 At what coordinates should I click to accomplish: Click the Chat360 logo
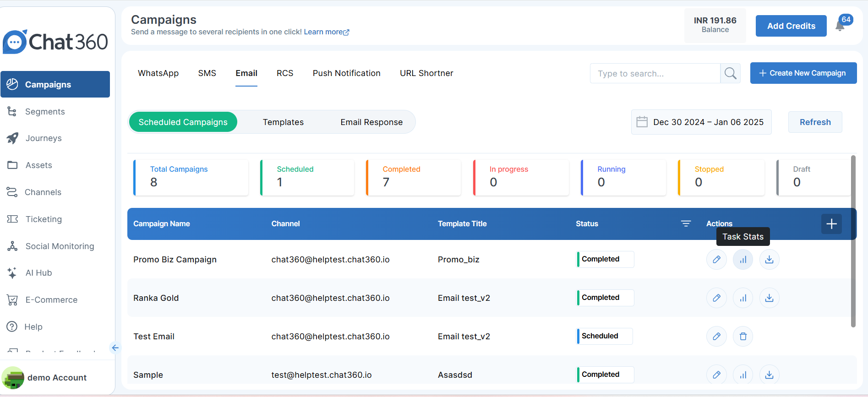(55, 42)
